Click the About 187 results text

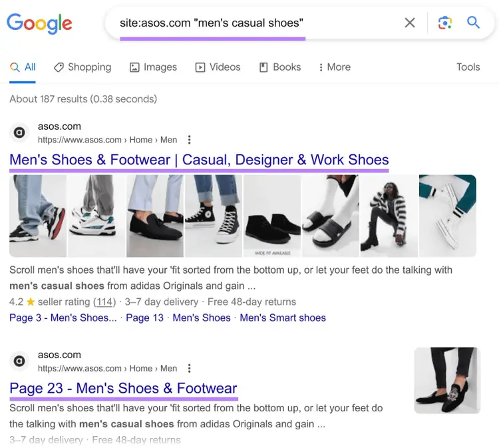coord(83,99)
